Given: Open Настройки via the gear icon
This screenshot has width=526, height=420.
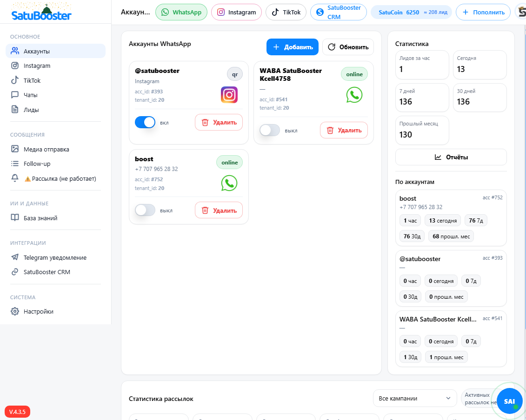Looking at the screenshot, I should tap(38, 311).
